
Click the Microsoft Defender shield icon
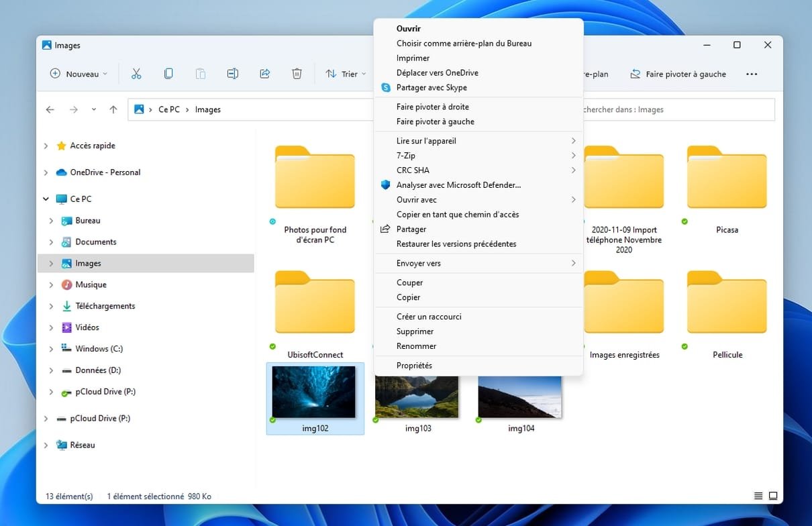pyautogui.click(x=386, y=185)
